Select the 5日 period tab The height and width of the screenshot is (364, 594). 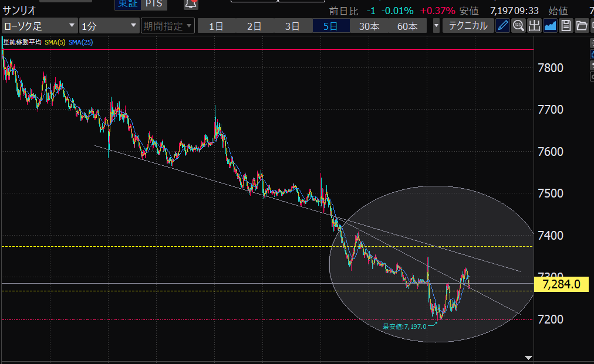coord(330,26)
